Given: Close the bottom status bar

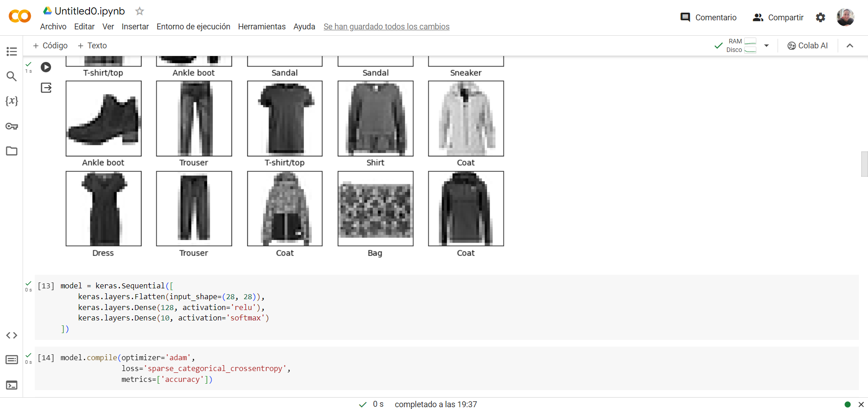Looking at the screenshot, I should click(861, 404).
